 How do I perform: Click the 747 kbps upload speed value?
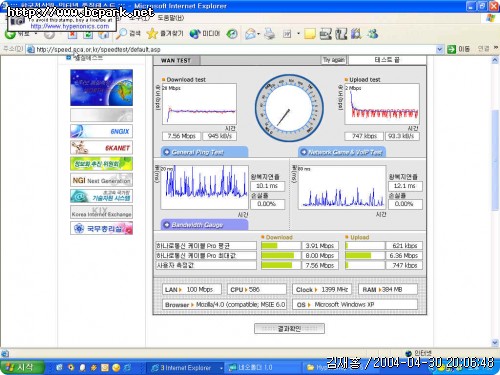tap(364, 136)
